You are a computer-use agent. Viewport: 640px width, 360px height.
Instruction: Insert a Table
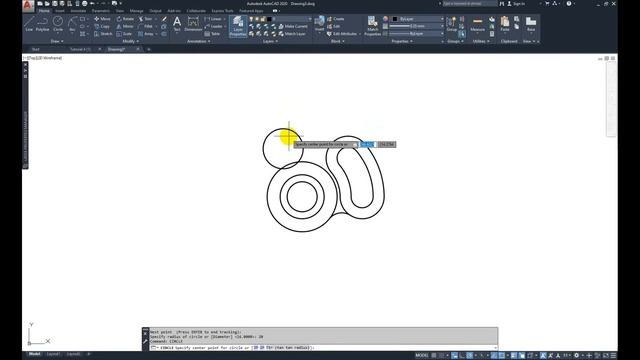(x=212, y=34)
